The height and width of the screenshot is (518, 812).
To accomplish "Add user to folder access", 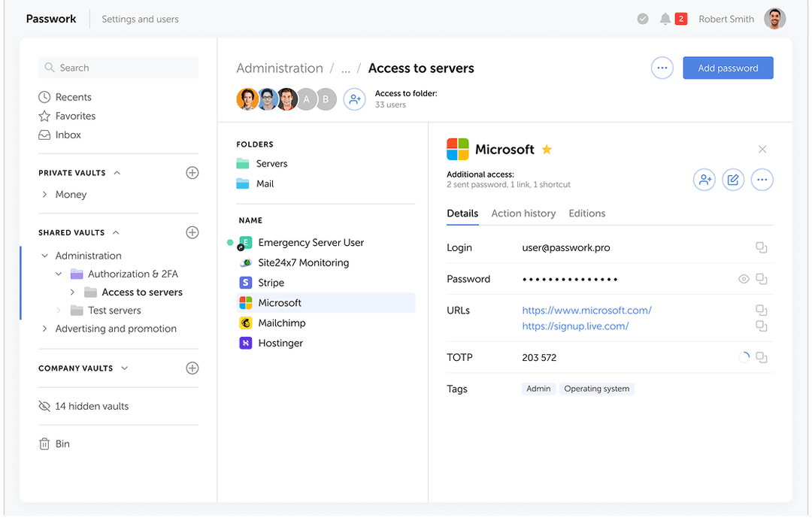I will pyautogui.click(x=355, y=99).
